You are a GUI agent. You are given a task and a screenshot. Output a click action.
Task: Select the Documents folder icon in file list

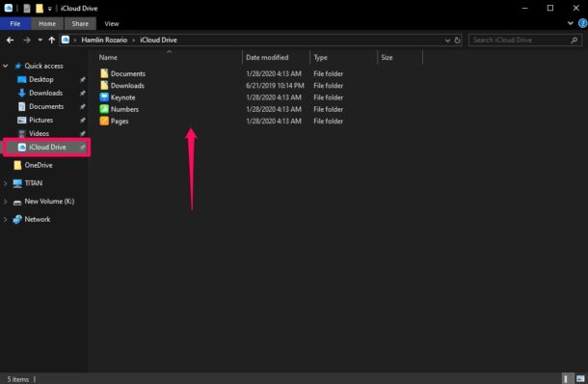pos(104,73)
